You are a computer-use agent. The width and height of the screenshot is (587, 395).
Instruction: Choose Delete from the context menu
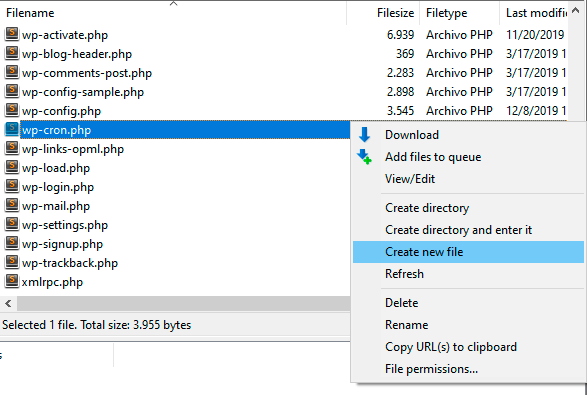(x=468, y=303)
